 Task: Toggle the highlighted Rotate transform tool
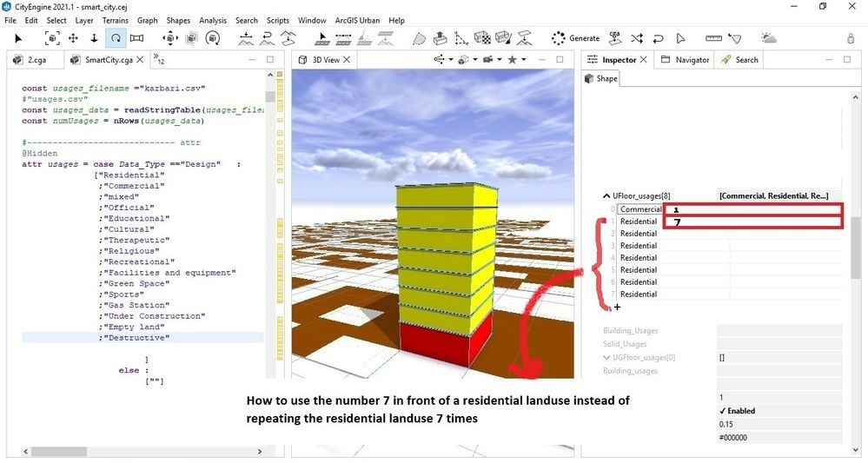116,38
